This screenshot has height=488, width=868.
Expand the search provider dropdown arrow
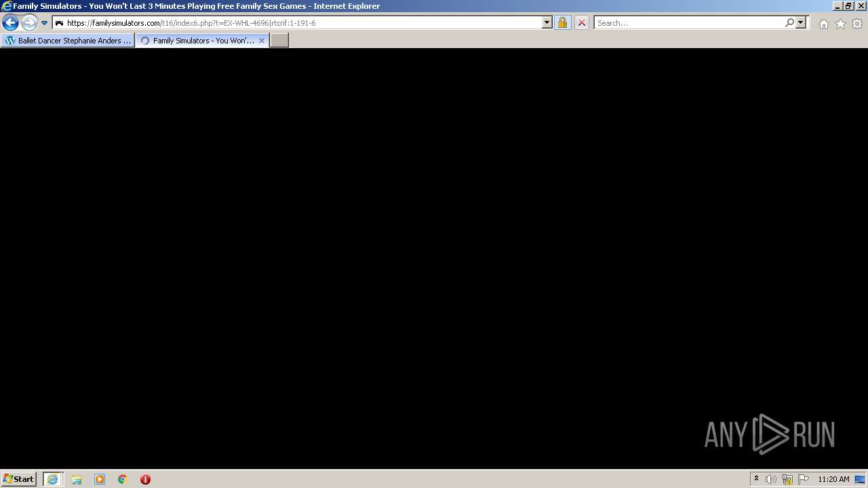pyautogui.click(x=801, y=23)
